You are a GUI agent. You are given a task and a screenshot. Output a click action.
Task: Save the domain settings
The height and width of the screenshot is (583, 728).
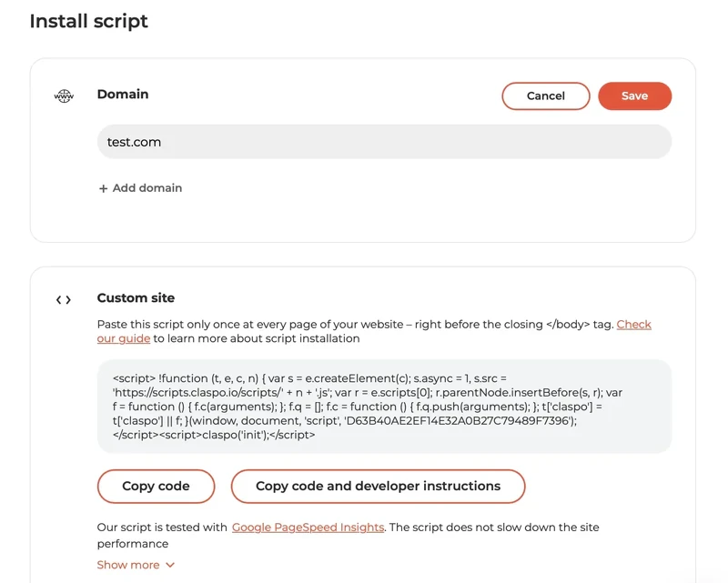point(634,95)
